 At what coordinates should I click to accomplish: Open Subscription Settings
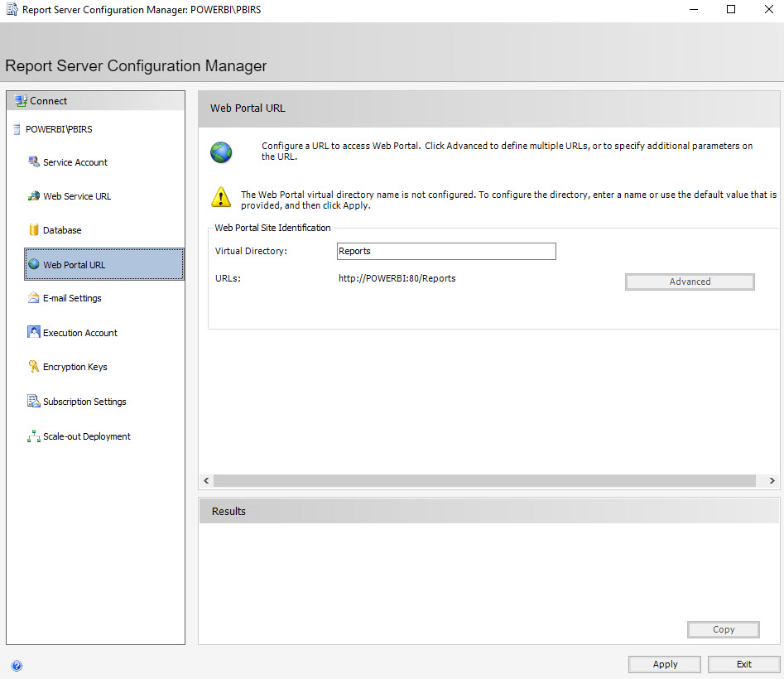[x=84, y=402]
